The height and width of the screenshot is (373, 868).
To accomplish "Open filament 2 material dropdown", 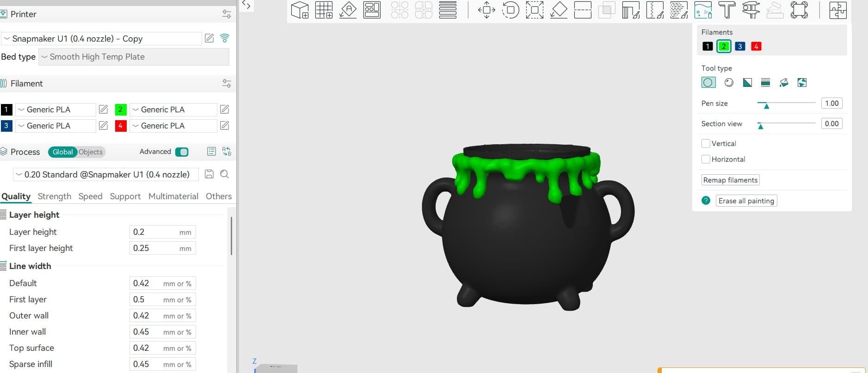I will (x=173, y=110).
